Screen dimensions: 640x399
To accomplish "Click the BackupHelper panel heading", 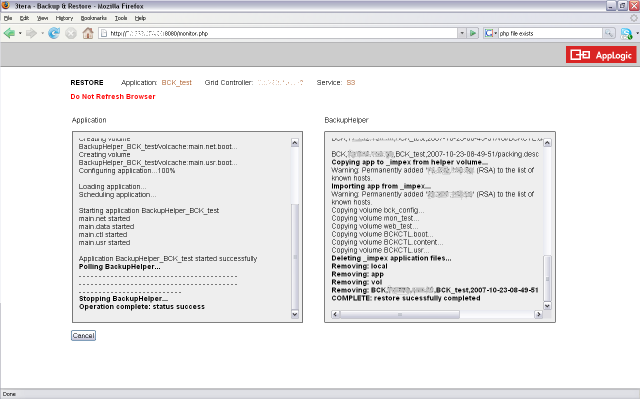I will coord(347,120).
